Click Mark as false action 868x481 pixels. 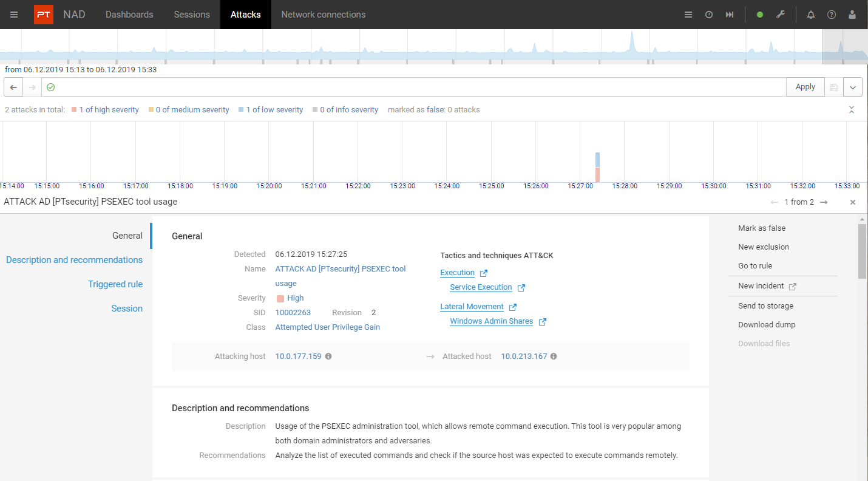click(x=762, y=228)
